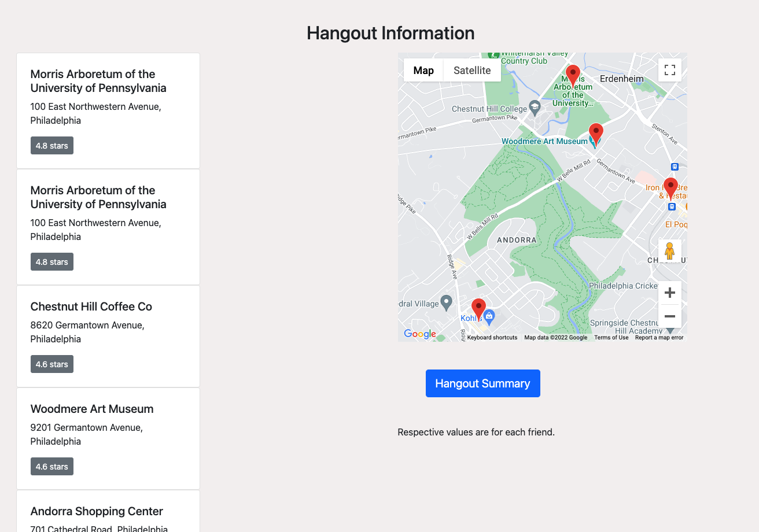Click the 4.8 stars badge in first card
This screenshot has height=532, width=759.
[52, 146]
